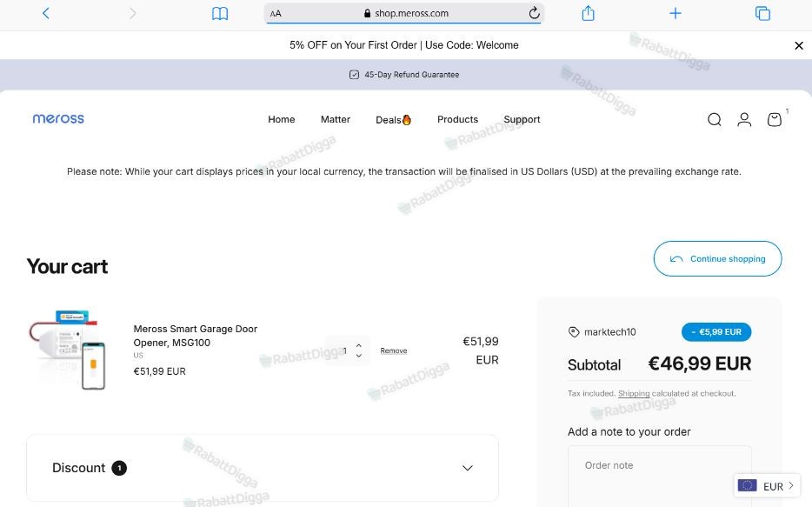The image size is (812, 507).
Task: Increase quantity with the up arrow
Action: point(359,345)
